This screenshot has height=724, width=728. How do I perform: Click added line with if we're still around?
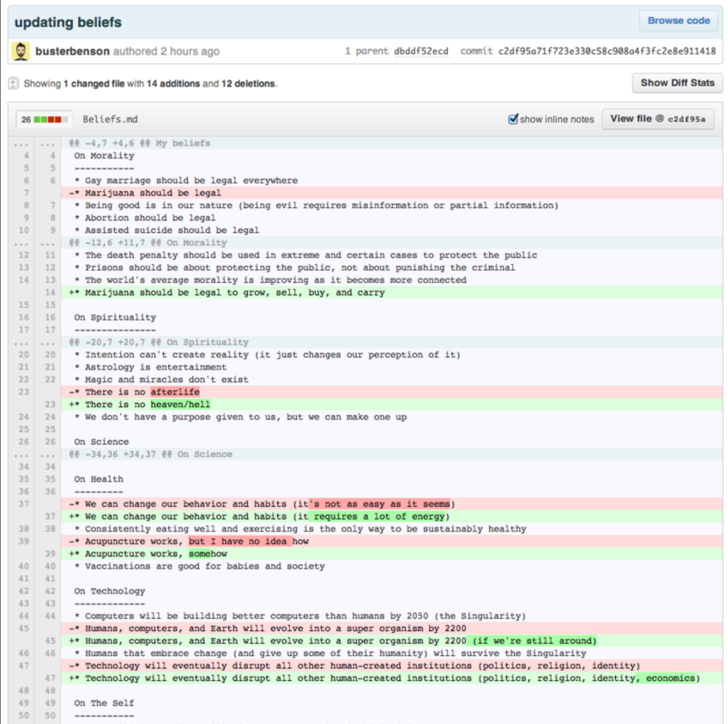coord(391,641)
